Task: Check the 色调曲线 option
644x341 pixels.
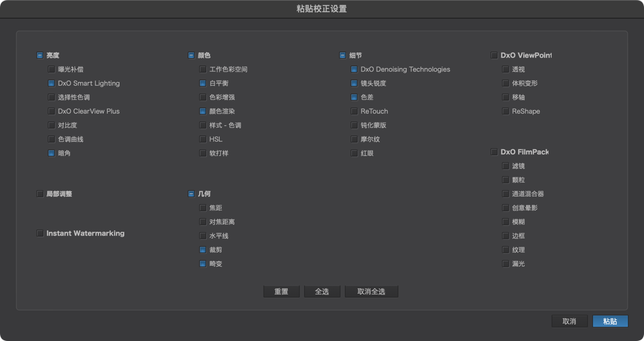Action: (52, 139)
